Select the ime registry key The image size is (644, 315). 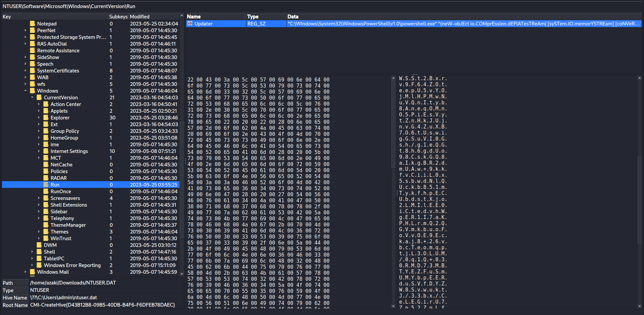pyautogui.click(x=55, y=144)
